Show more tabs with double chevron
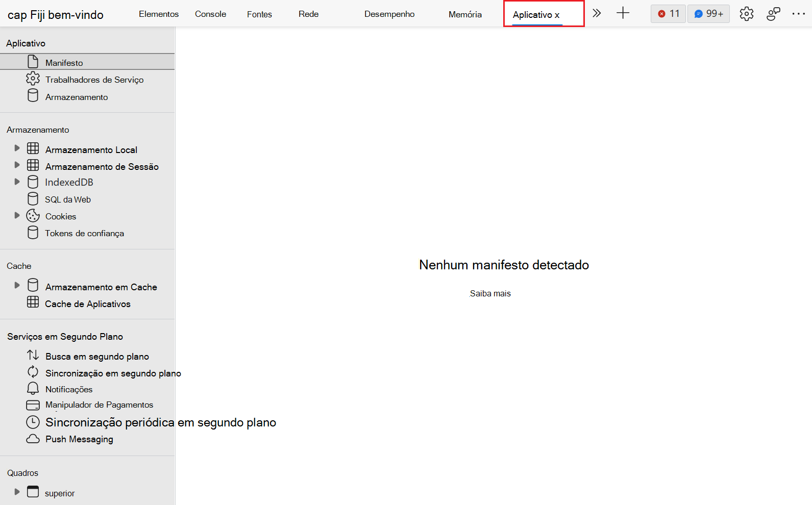The height and width of the screenshot is (505, 812). (x=597, y=13)
